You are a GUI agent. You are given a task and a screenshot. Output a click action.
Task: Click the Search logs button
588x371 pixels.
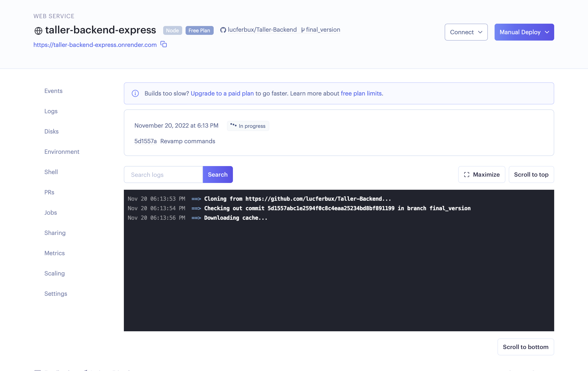pos(217,175)
